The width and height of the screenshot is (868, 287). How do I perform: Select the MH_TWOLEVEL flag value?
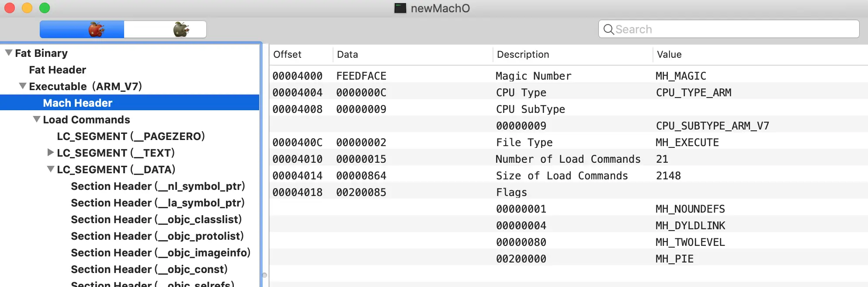tap(690, 242)
